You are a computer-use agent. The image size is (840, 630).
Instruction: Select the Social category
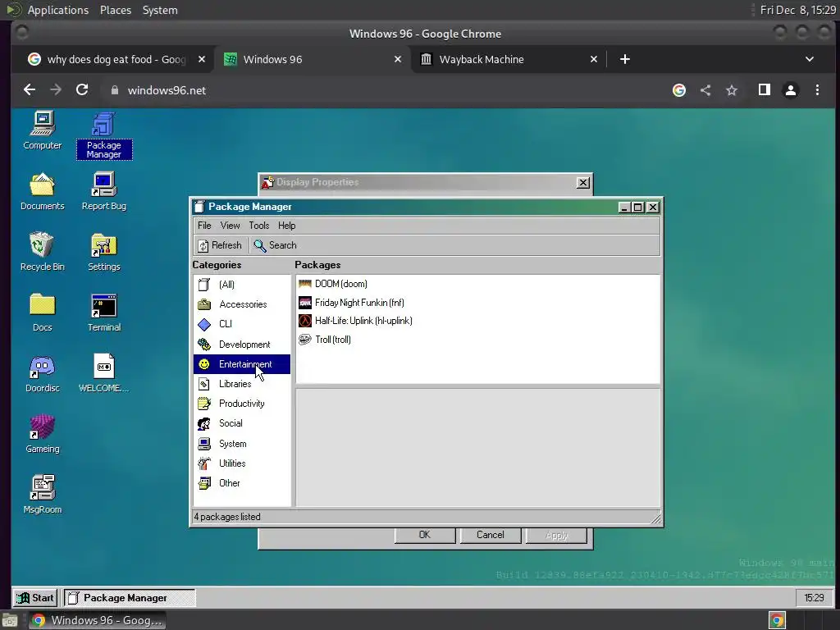pos(242,423)
